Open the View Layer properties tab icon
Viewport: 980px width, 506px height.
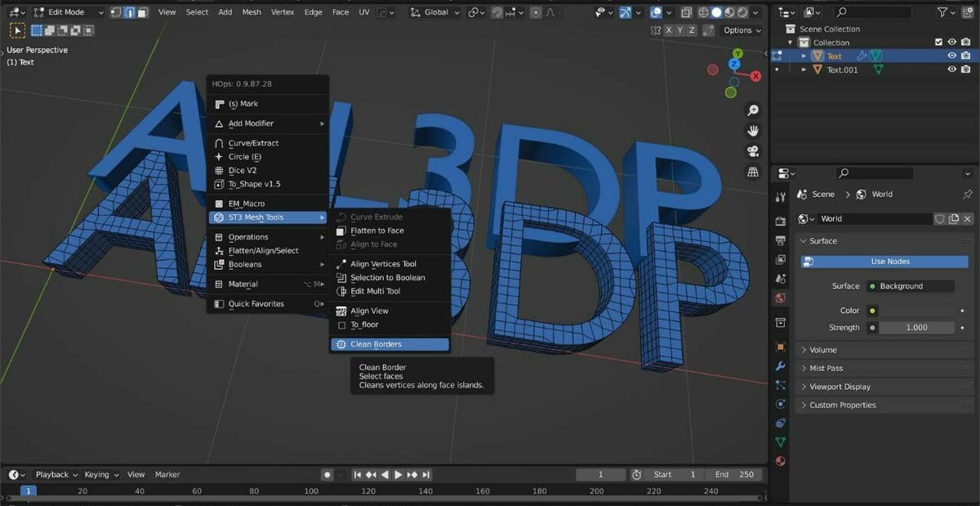coord(781,260)
